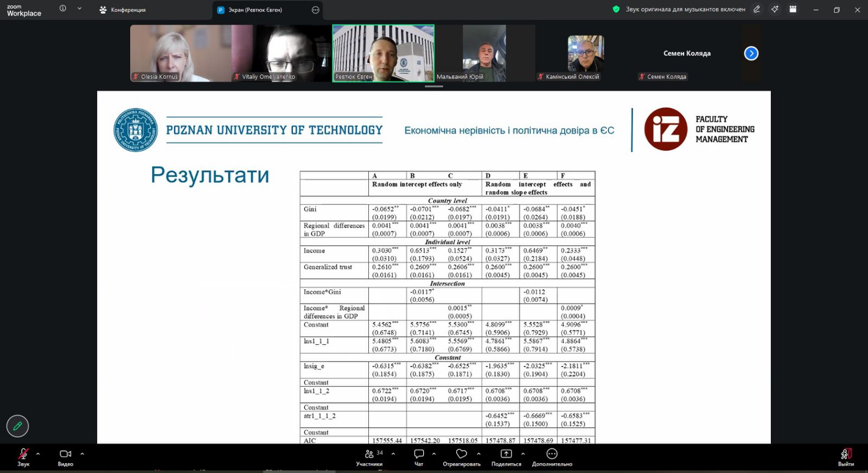
Task: Open the AI Companion sparkle icon
Action: 775,9
